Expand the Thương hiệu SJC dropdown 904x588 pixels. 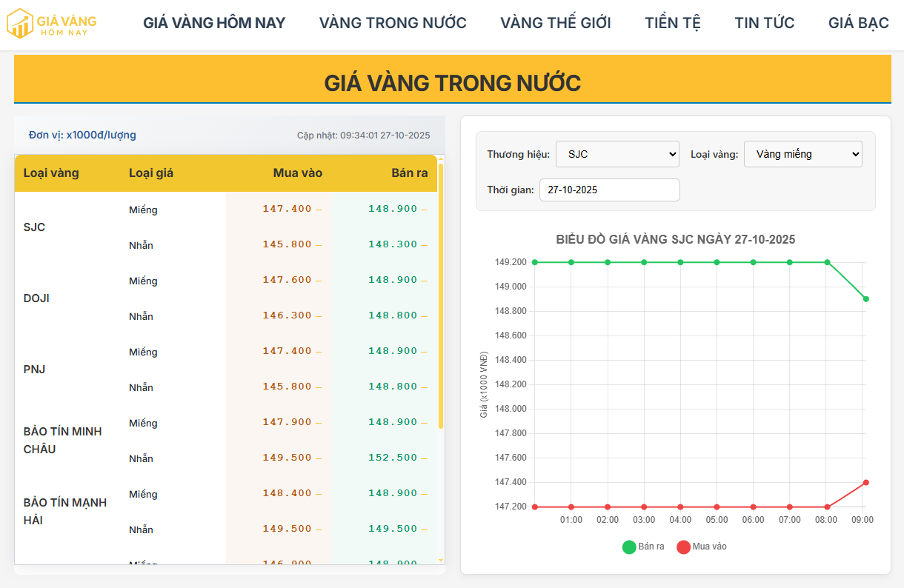(x=617, y=154)
